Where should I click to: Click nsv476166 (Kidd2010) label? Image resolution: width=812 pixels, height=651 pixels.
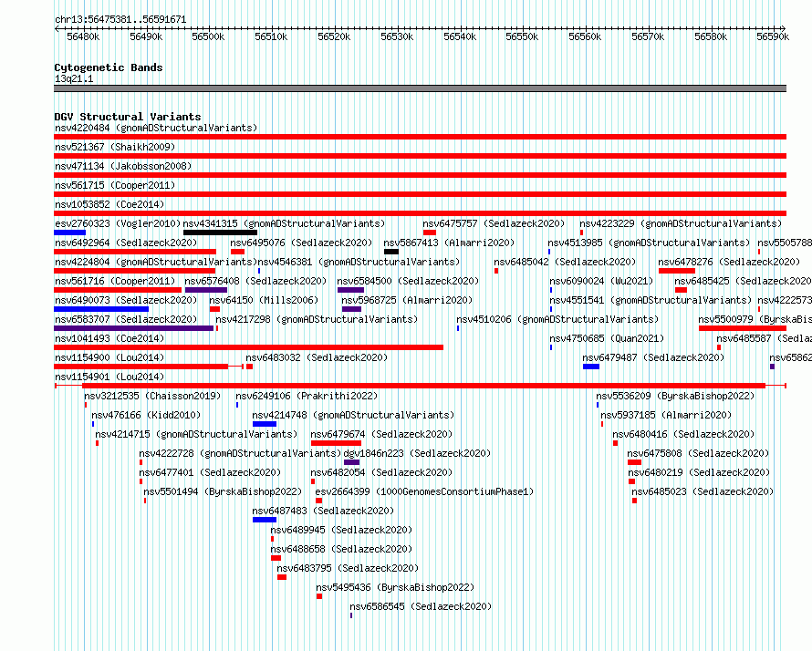click(x=146, y=415)
